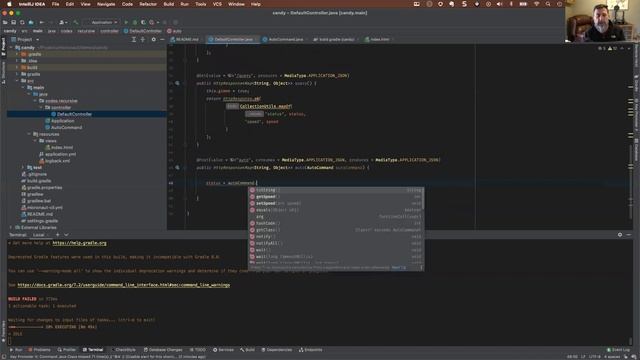The image size is (640, 360).
Task: Open the docs.gradle.org command line warnings link
Action: pos(124,285)
